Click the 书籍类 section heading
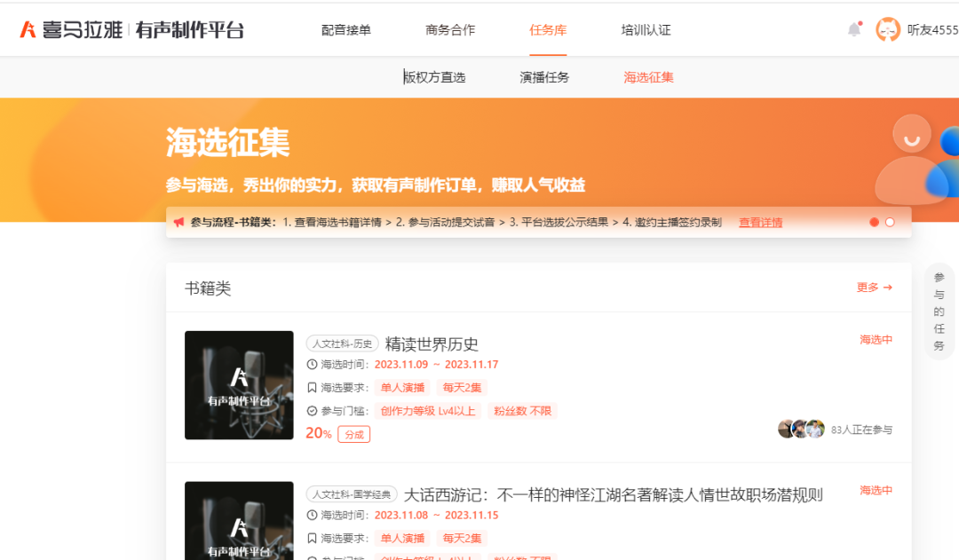 coord(208,288)
